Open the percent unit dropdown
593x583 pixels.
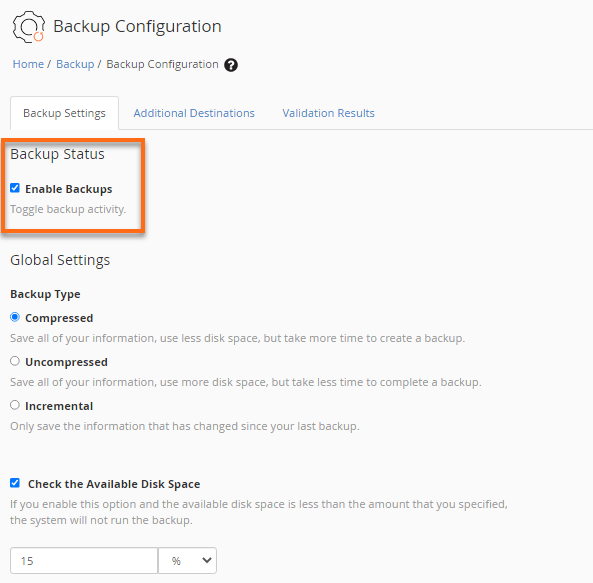click(x=187, y=560)
